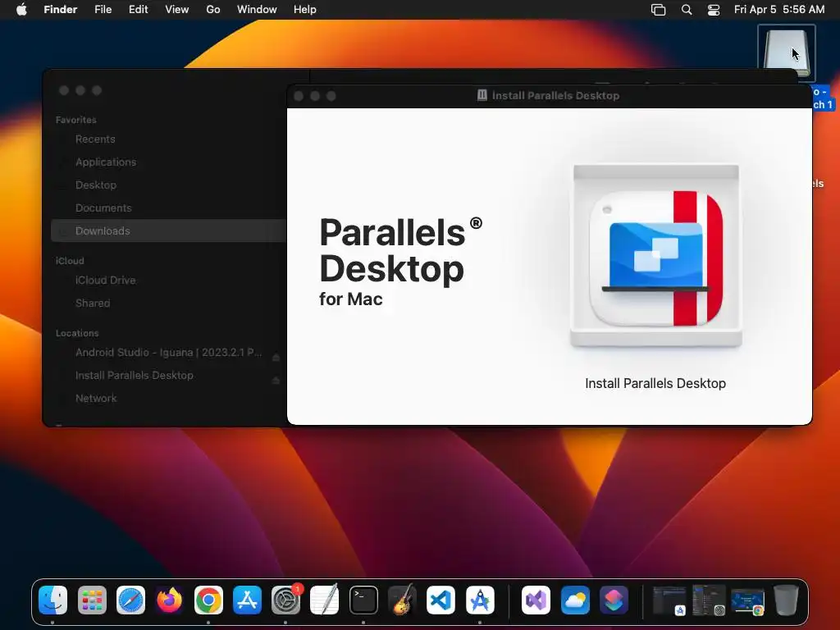
Task: Open the Weather app in Dock
Action: tap(575, 600)
